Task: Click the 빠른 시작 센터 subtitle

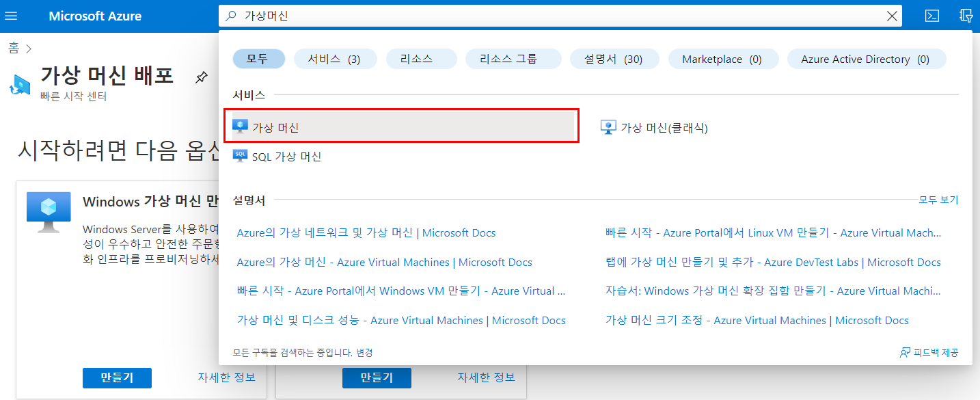Action: click(x=73, y=96)
